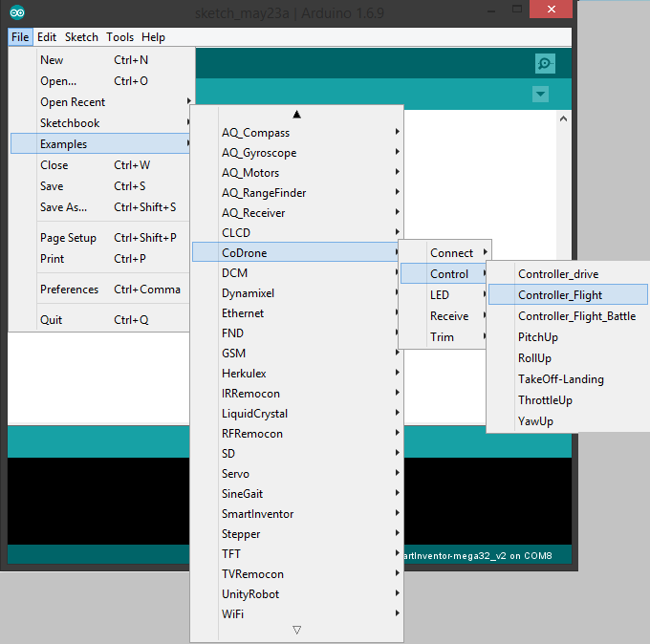The width and height of the screenshot is (650, 644).
Task: Open the Dynamixel examples entry
Action: [x=296, y=293]
